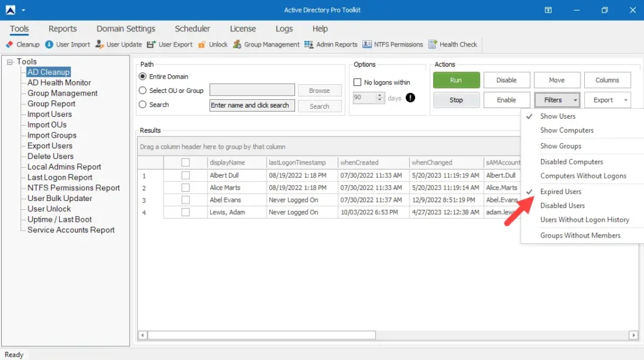Check the box for Alice Marts row
This screenshot has height=360, width=644.
[186, 188]
